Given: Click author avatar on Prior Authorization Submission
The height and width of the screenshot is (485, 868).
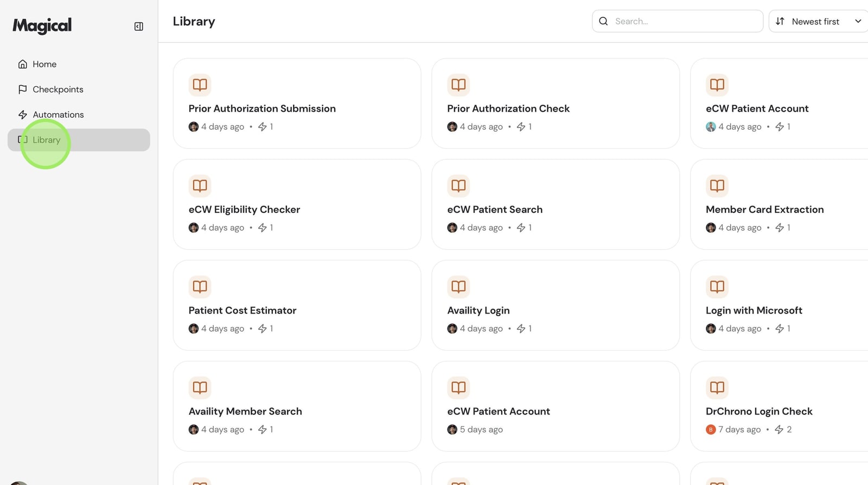Looking at the screenshot, I should (x=194, y=127).
